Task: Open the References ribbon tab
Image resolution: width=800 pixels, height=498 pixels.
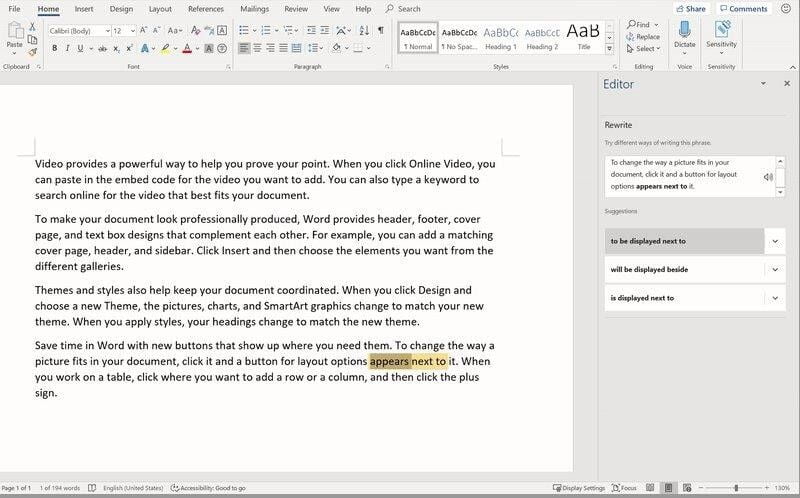Action: pos(206,9)
